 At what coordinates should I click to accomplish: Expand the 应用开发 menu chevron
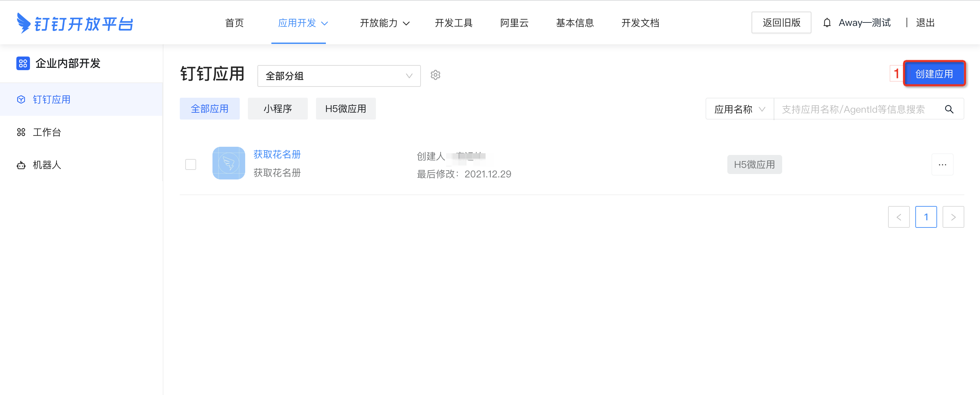click(325, 23)
